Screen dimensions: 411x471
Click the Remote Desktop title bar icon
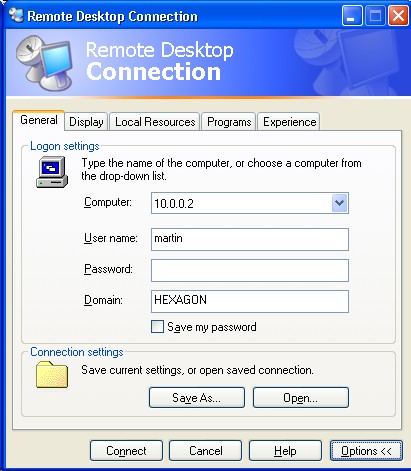pyautogui.click(x=16, y=15)
